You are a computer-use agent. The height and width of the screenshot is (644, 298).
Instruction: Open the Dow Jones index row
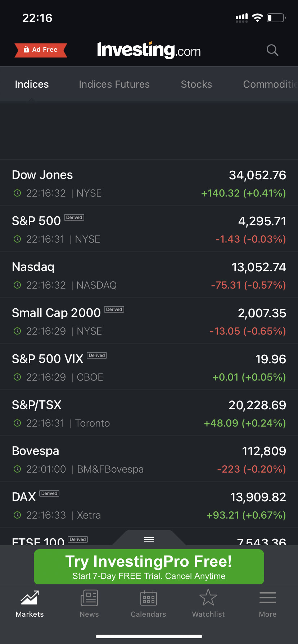tap(149, 183)
